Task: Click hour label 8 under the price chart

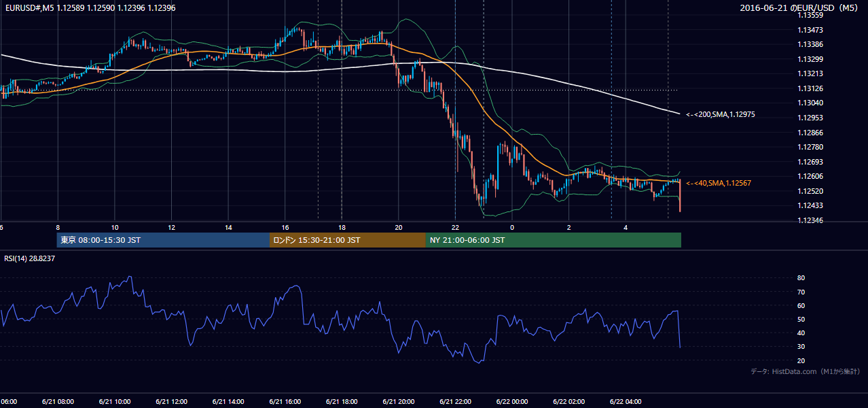Action: [58, 227]
